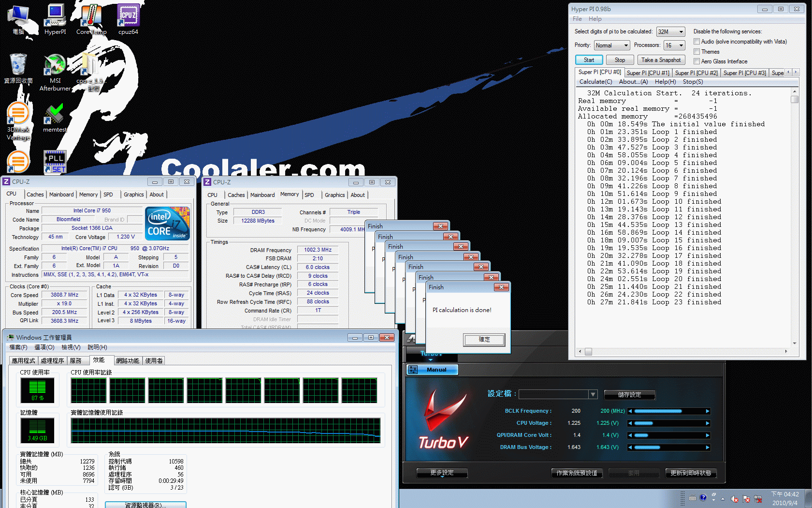This screenshot has width=812, height=508.
Task: Enable the Audio service disable checkbox
Action: [x=697, y=42]
